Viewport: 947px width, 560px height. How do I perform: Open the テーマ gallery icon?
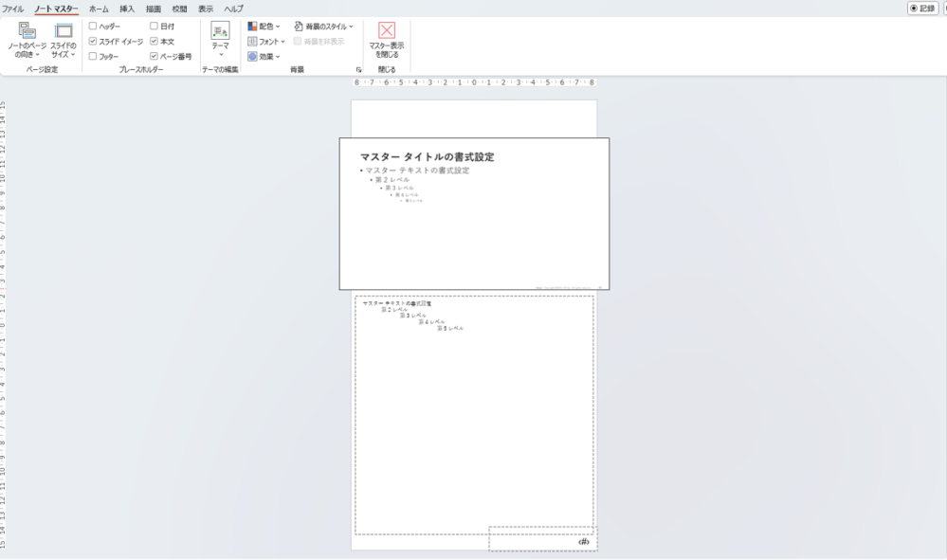[x=218, y=29]
